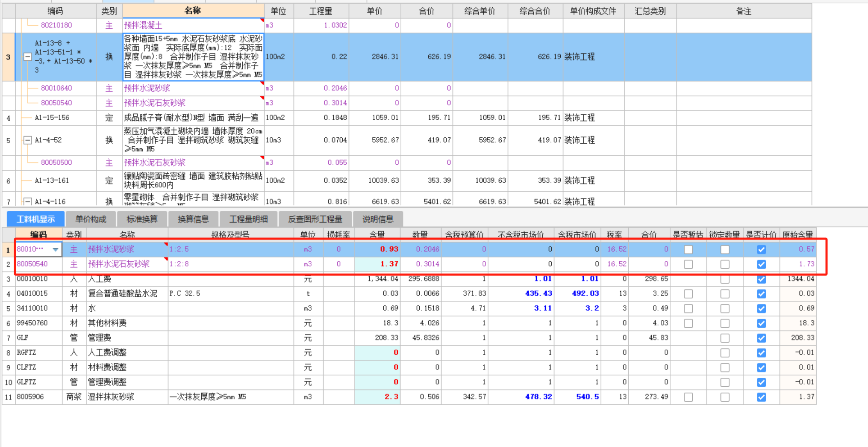Viewport: 868px width, 447px height.
Task: Switch to the 工料机显示 tab
Action: pos(36,219)
